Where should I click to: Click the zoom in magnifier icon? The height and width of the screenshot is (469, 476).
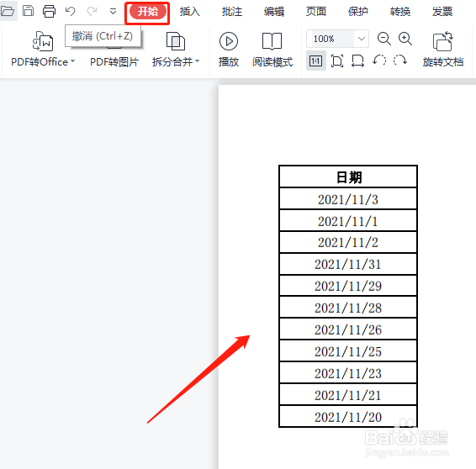[x=405, y=39]
